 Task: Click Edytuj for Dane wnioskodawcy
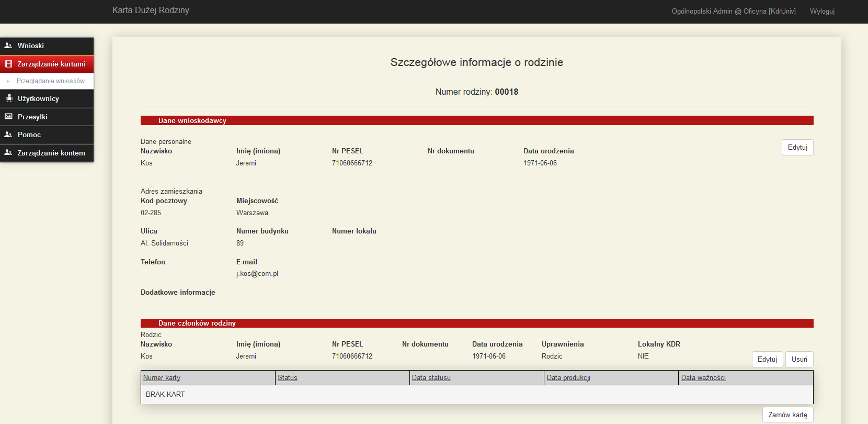(797, 147)
